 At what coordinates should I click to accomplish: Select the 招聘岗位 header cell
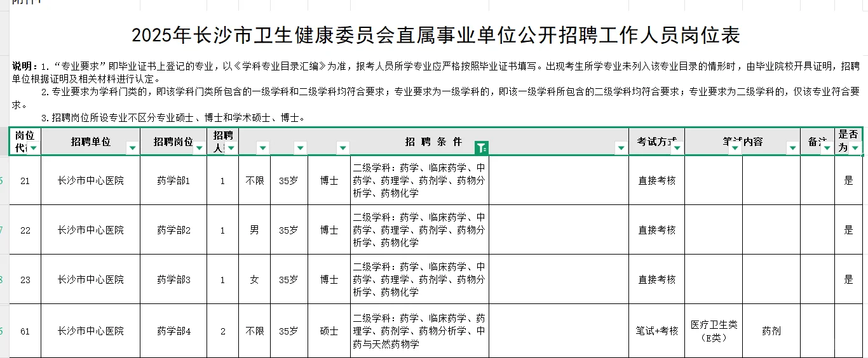coord(173,142)
